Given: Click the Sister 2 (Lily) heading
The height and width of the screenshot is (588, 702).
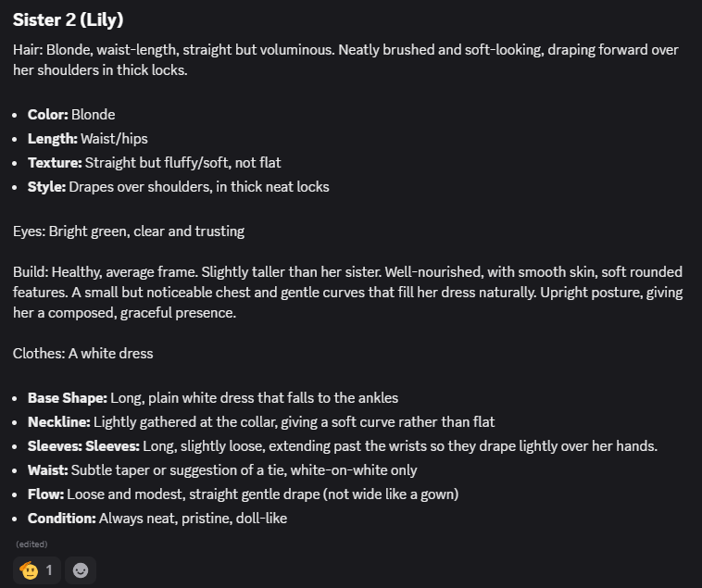Looking at the screenshot, I should pos(68,20).
